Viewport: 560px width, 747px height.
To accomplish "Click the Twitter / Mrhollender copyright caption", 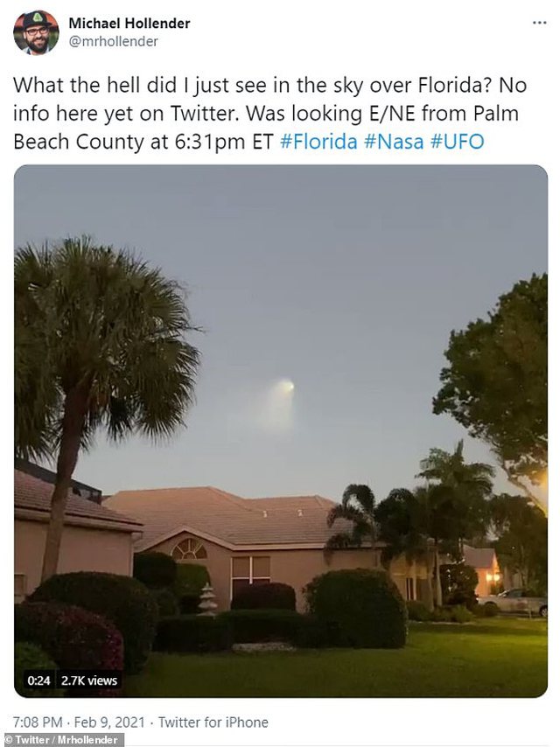I will pyautogui.click(x=61, y=740).
